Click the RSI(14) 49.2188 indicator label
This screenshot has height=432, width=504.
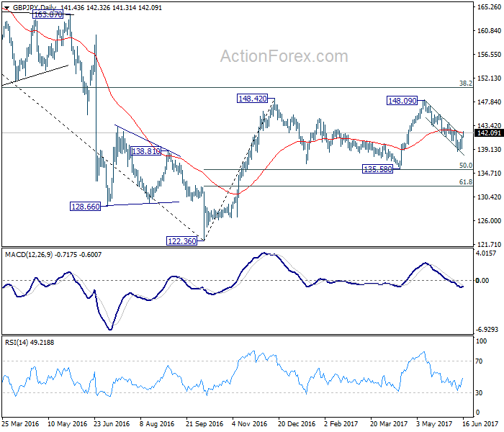30,342
